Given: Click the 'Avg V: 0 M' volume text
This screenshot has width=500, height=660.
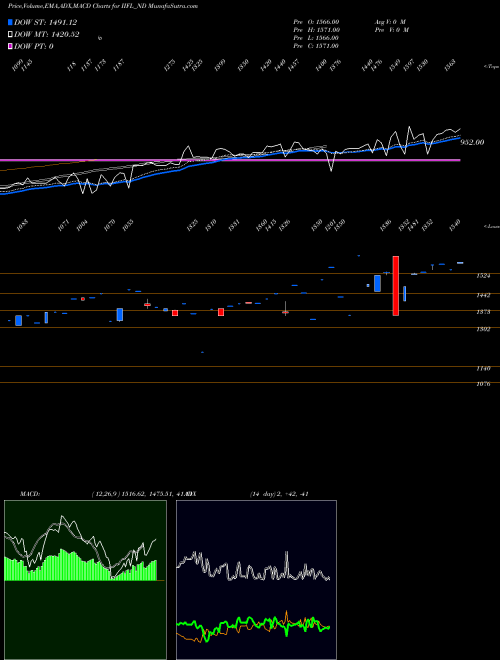Looking at the screenshot, I should 390,21.
